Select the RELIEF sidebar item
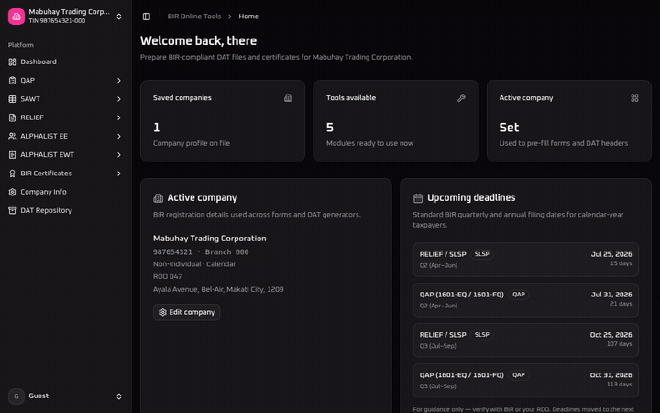Viewport: 660px width, 413px height. 64,117
